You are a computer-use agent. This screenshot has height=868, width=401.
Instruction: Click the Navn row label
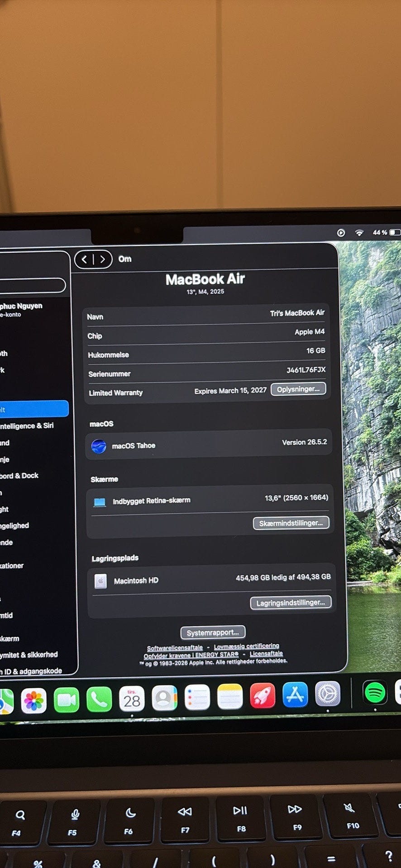pyautogui.click(x=95, y=317)
